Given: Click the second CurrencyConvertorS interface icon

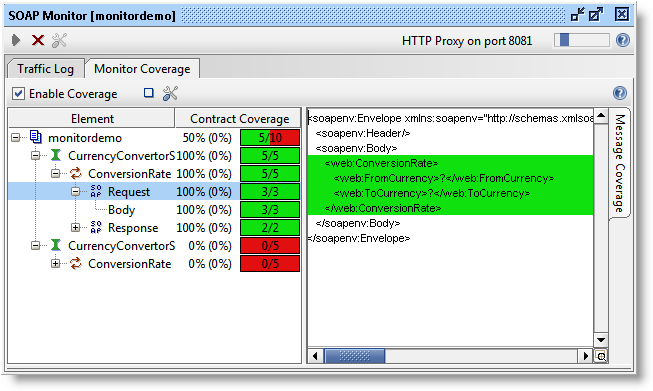Looking at the screenshot, I should (x=56, y=245).
